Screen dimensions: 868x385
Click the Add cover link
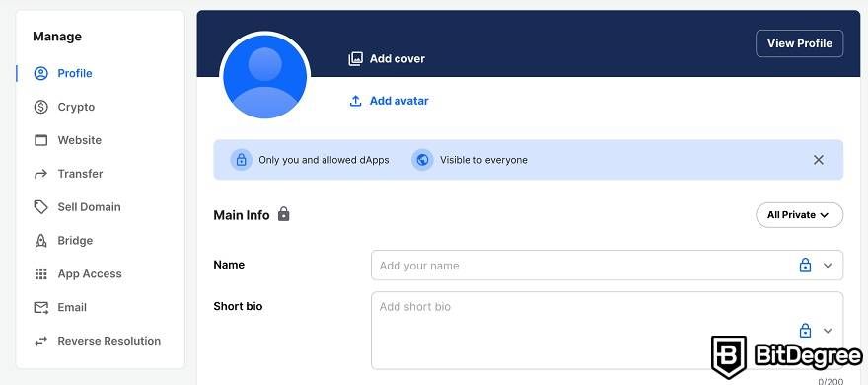coord(397,58)
